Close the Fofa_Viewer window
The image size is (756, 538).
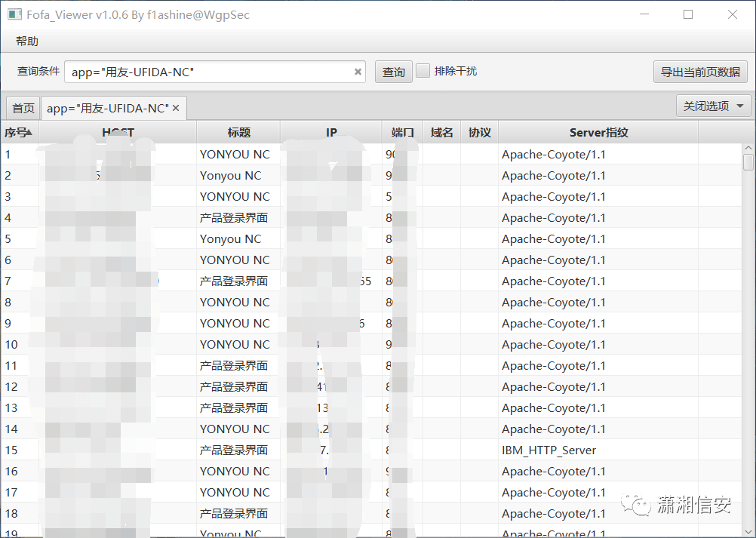tap(733, 14)
